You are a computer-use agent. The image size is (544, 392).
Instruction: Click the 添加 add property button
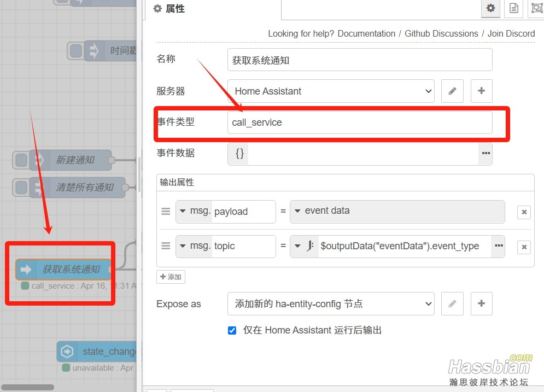point(171,277)
